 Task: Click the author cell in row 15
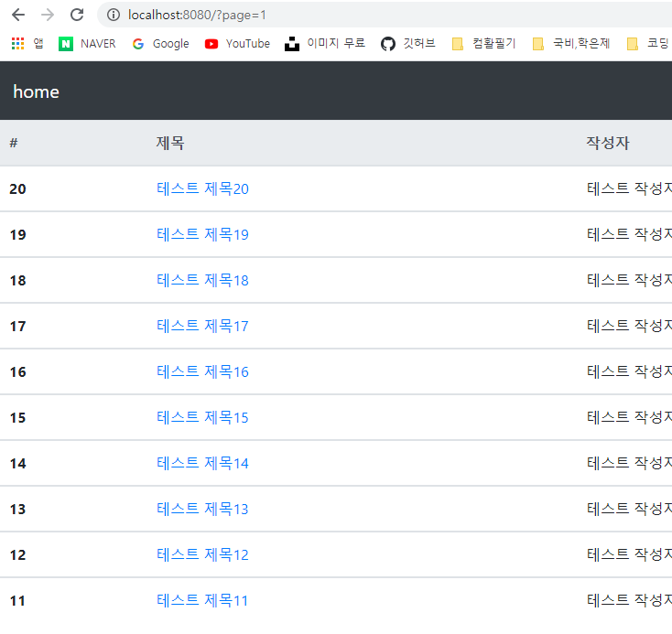[629, 417]
